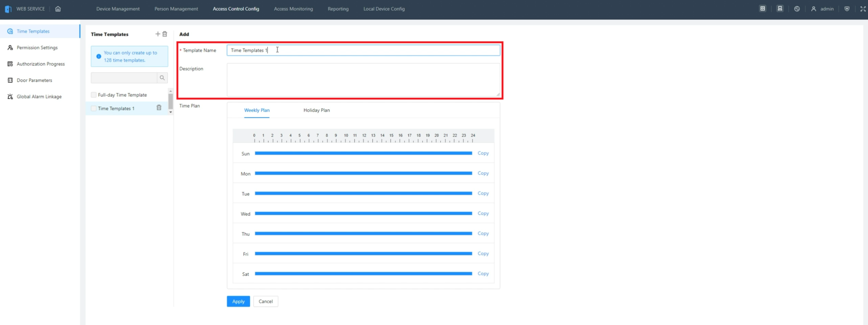Click the Apply button

(x=238, y=301)
